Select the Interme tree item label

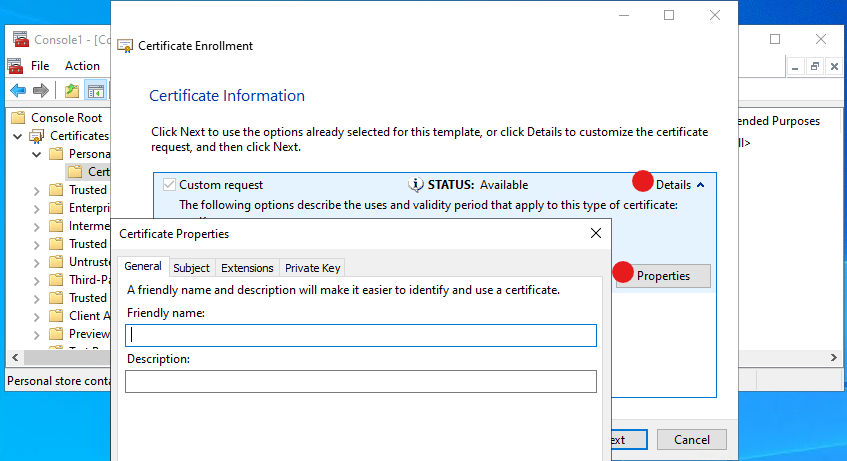(89, 226)
